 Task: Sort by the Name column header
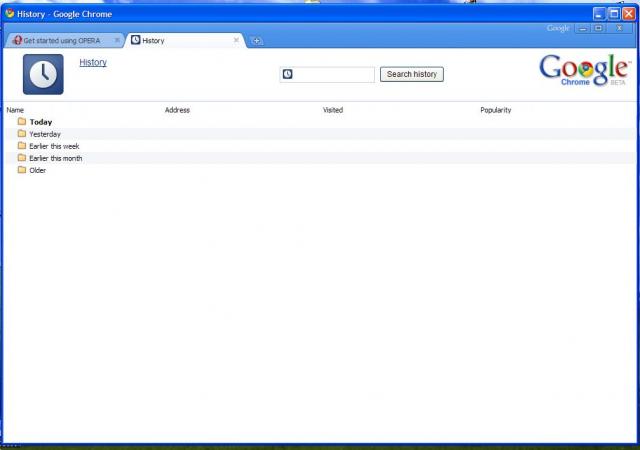tap(15, 110)
